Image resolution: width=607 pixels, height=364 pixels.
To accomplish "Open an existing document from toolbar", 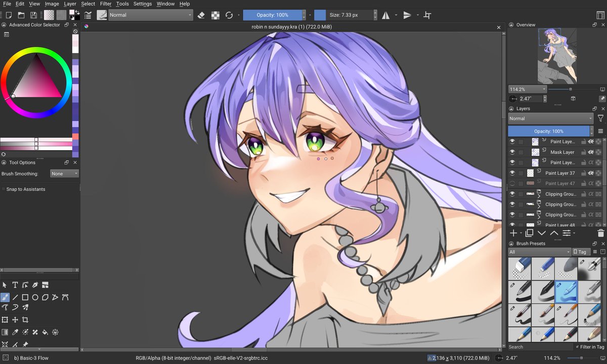I will [x=21, y=15].
